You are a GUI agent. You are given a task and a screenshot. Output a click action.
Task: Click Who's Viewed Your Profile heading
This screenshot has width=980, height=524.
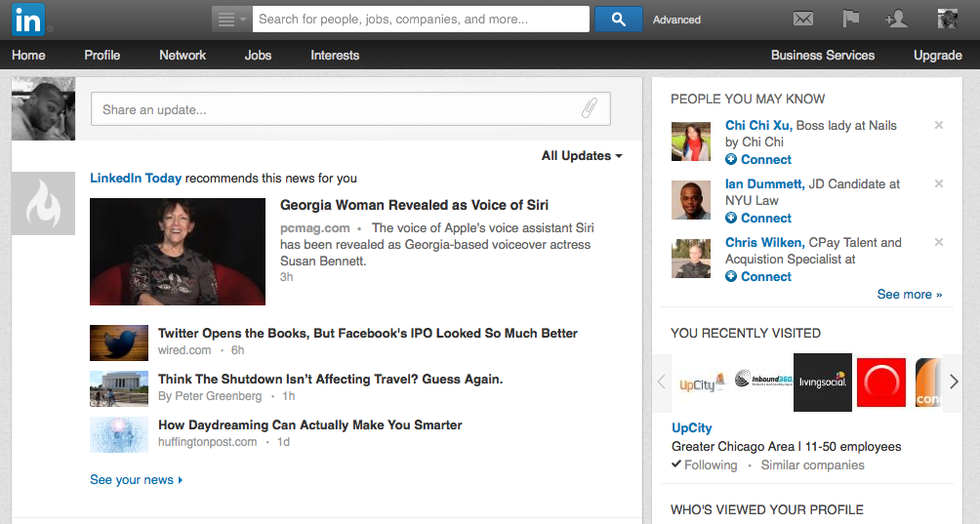click(x=767, y=509)
